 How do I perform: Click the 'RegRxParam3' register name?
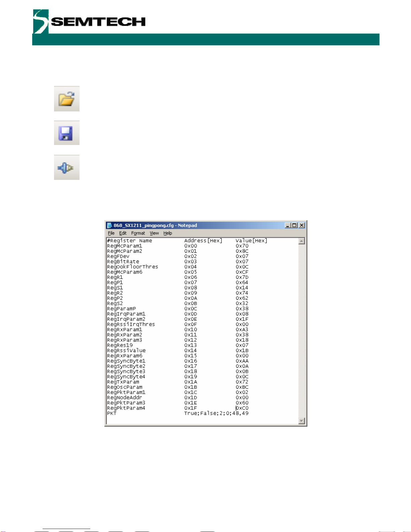click(125, 340)
